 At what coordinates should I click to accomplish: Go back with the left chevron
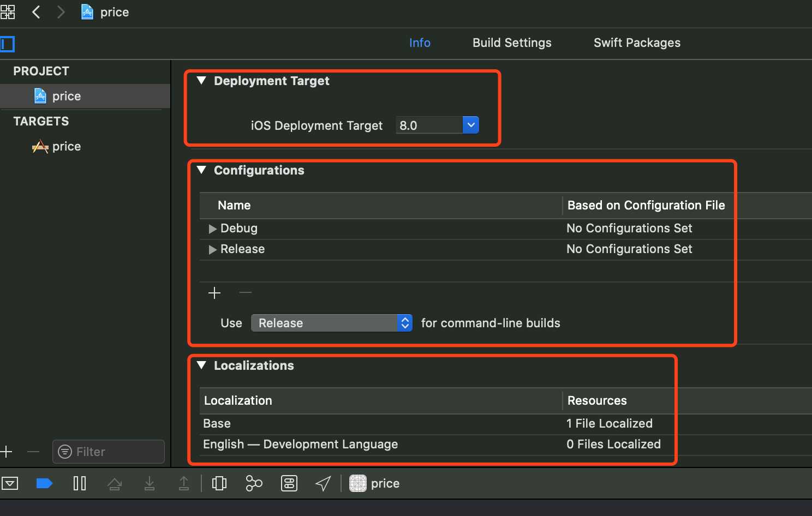click(36, 12)
